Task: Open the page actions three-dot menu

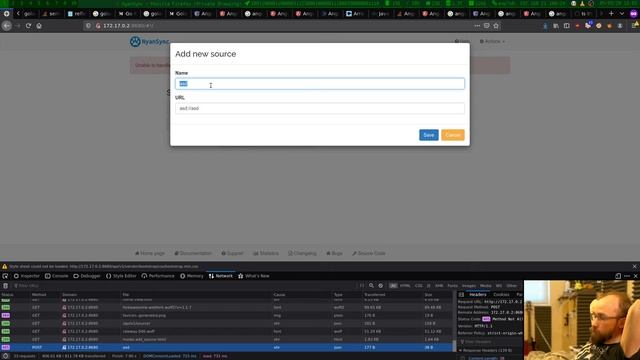Action: 477,26
